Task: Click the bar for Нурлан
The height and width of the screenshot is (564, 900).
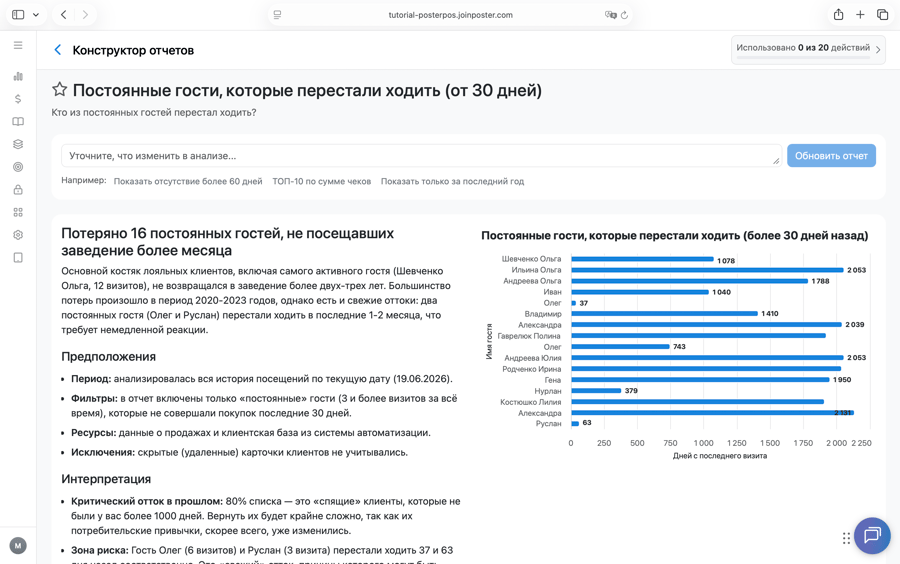Action: (596, 391)
